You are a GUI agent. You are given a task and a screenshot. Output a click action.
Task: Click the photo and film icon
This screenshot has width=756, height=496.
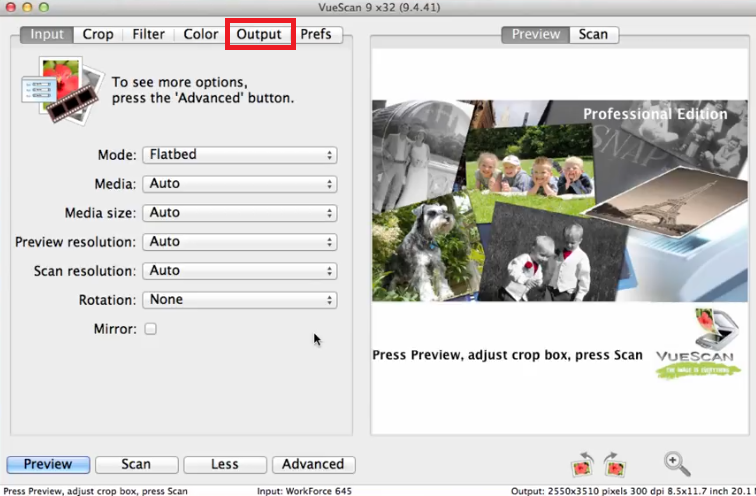[63, 91]
